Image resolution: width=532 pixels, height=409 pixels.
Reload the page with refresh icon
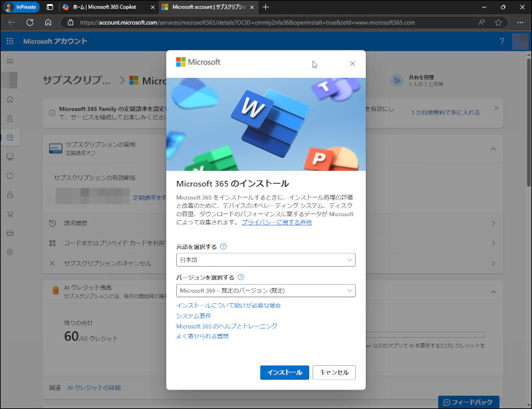tap(30, 23)
